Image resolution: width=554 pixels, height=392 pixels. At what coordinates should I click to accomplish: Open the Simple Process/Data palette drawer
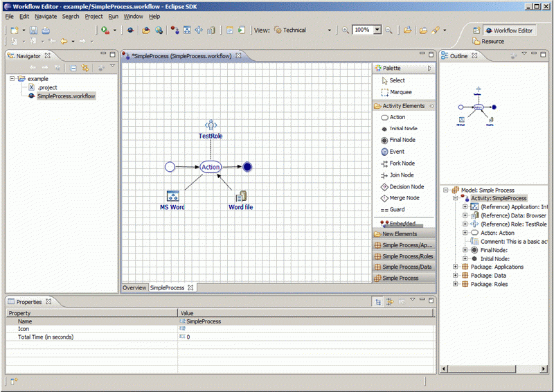tap(404, 267)
